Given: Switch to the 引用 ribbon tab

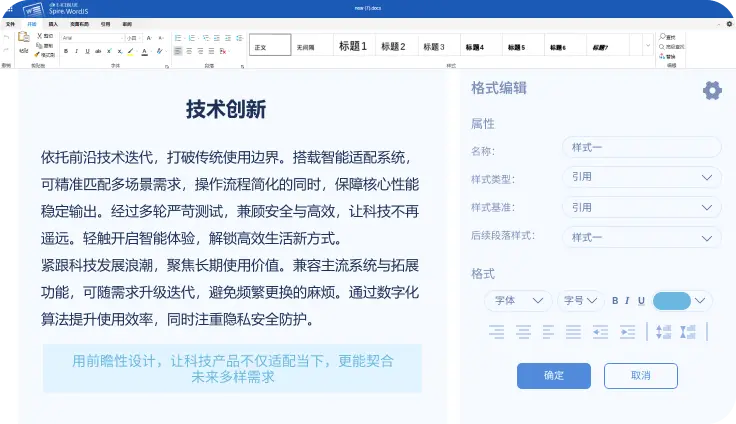Looking at the screenshot, I should pos(106,24).
